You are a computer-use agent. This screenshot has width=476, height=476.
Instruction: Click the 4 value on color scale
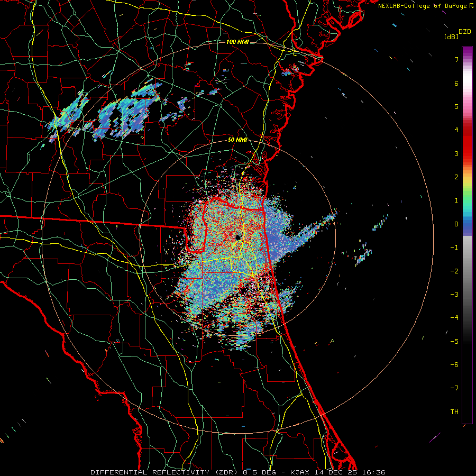click(456, 130)
